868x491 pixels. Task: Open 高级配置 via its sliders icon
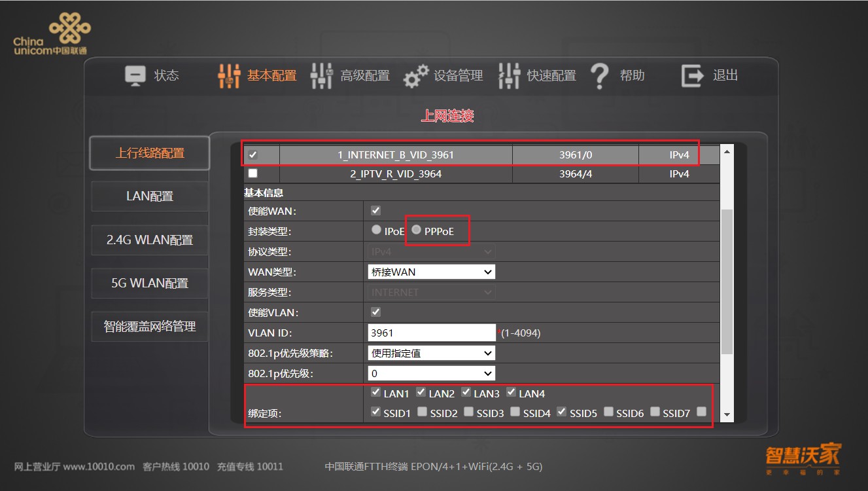point(321,75)
